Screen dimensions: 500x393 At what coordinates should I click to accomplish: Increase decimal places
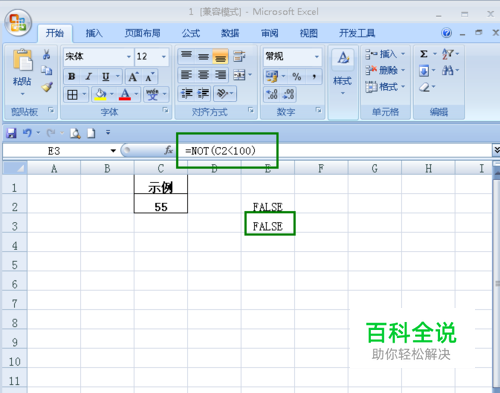point(272,94)
